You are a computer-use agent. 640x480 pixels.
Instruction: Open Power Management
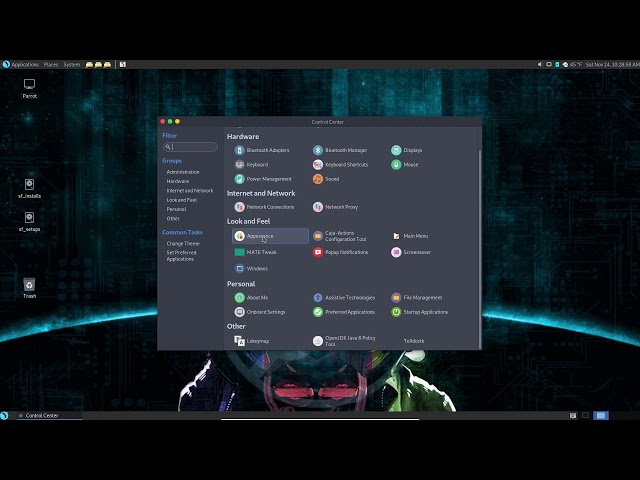263,179
